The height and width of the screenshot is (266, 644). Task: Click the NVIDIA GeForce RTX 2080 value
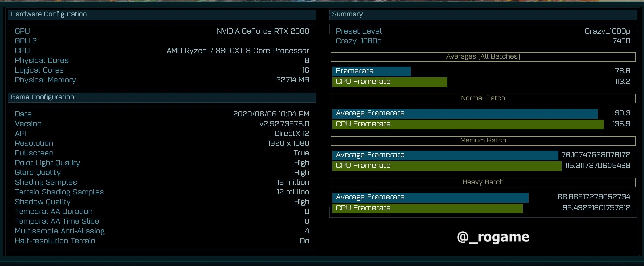click(263, 31)
